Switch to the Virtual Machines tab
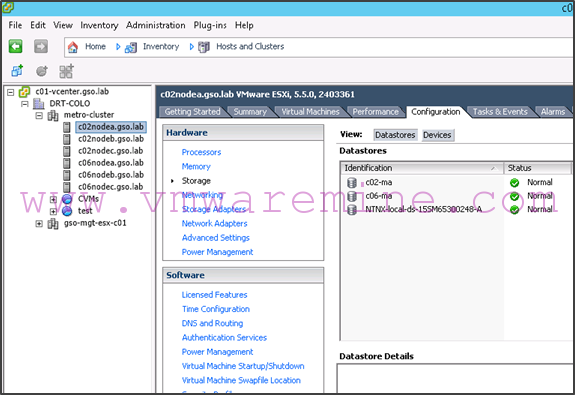Image resolution: width=575 pixels, height=395 pixels. [x=310, y=112]
